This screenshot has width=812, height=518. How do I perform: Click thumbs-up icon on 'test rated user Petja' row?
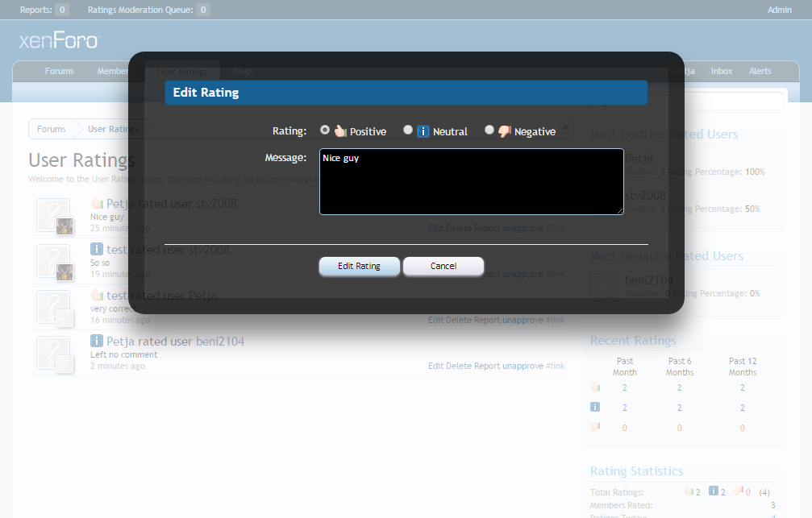coord(97,295)
